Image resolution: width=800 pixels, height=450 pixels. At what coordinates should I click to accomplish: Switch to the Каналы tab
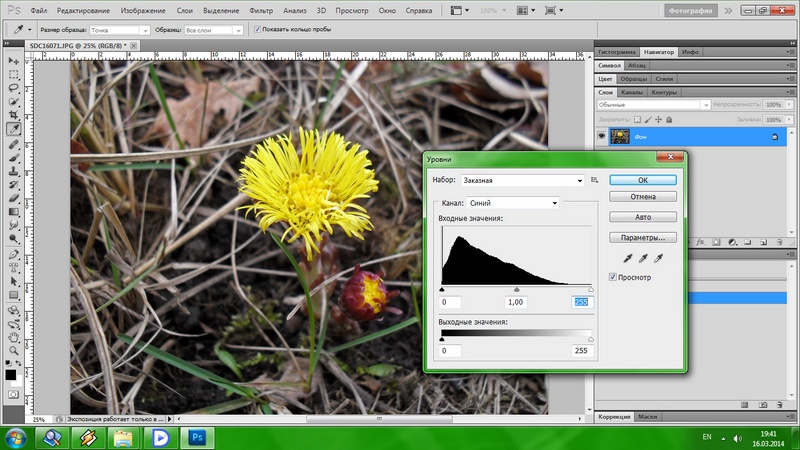click(633, 92)
